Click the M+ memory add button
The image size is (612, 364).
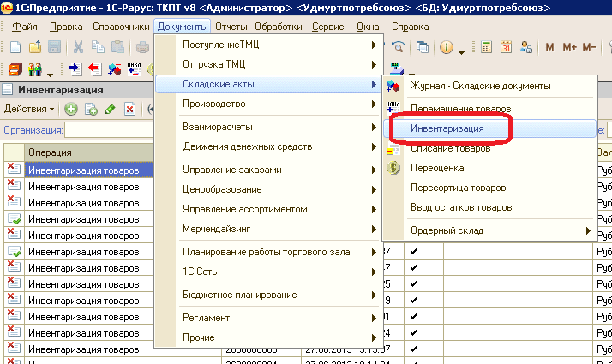(569, 48)
